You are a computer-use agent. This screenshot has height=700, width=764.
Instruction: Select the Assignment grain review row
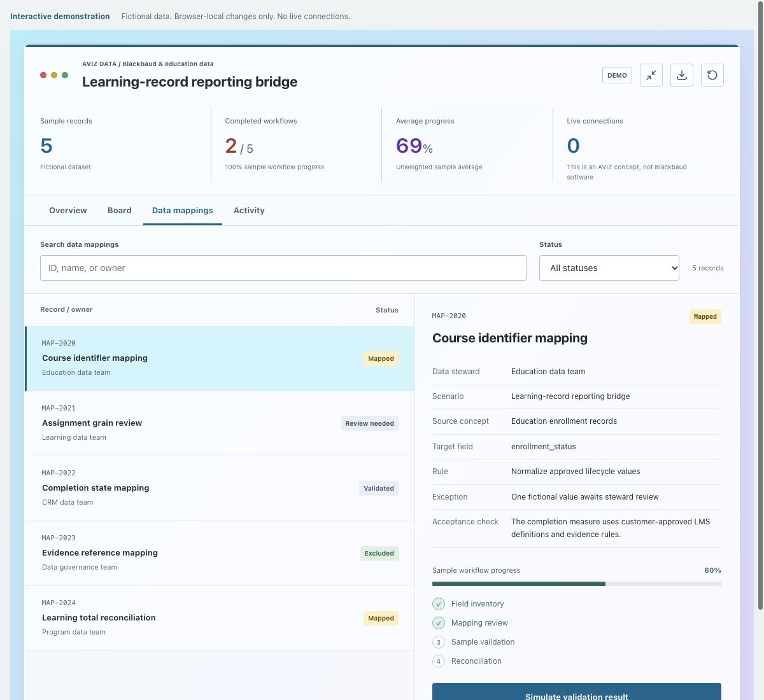(220, 423)
